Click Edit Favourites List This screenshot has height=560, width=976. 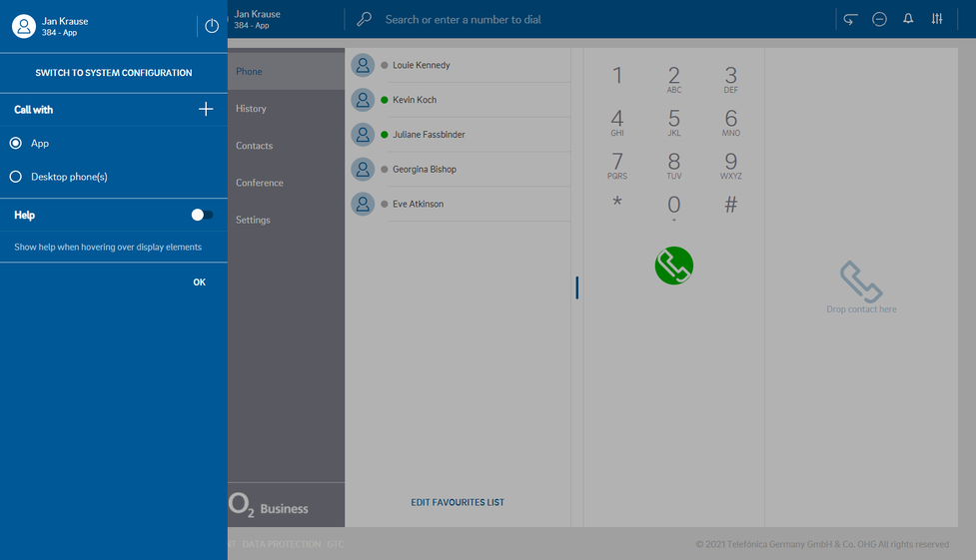click(458, 502)
